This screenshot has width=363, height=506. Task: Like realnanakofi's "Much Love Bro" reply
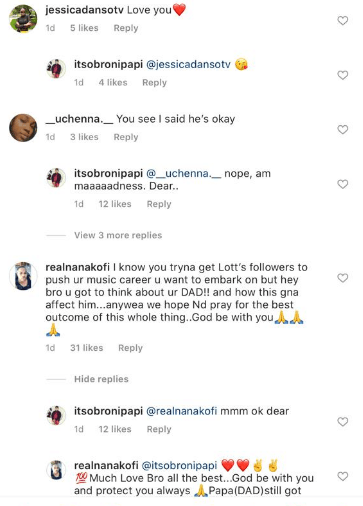click(343, 476)
